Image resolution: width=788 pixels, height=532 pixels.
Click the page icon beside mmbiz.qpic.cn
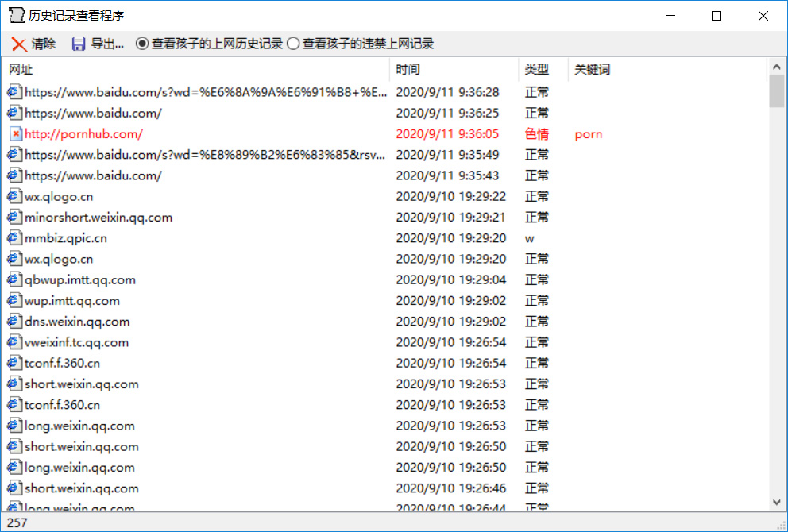coord(14,238)
